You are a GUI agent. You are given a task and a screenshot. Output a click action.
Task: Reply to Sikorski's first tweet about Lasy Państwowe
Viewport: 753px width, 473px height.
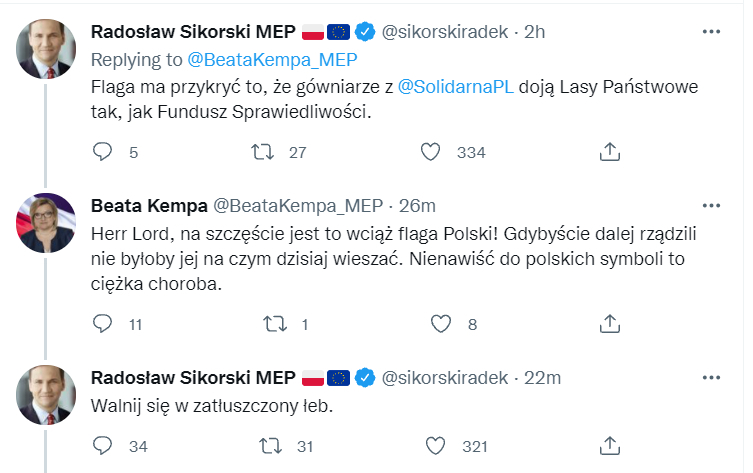point(102,152)
